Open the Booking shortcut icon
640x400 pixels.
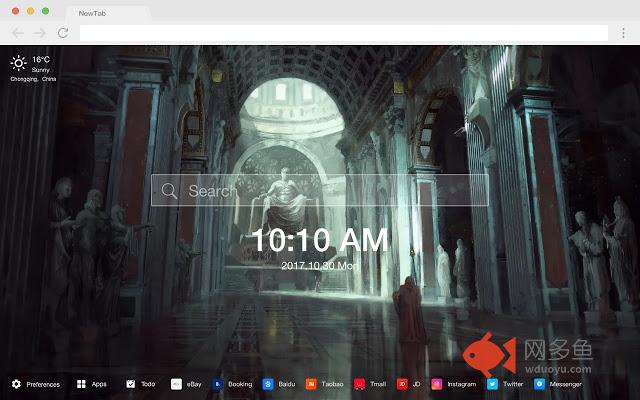(218, 384)
